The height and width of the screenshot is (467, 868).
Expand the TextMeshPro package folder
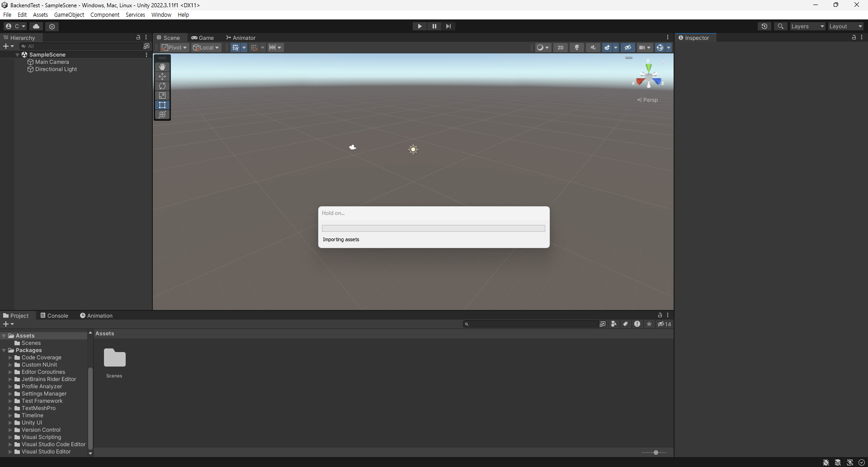10,408
